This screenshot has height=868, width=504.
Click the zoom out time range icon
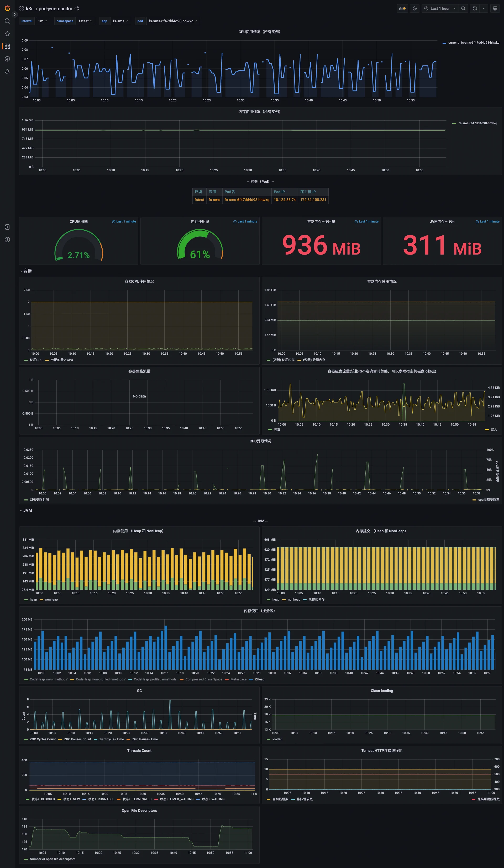463,9
